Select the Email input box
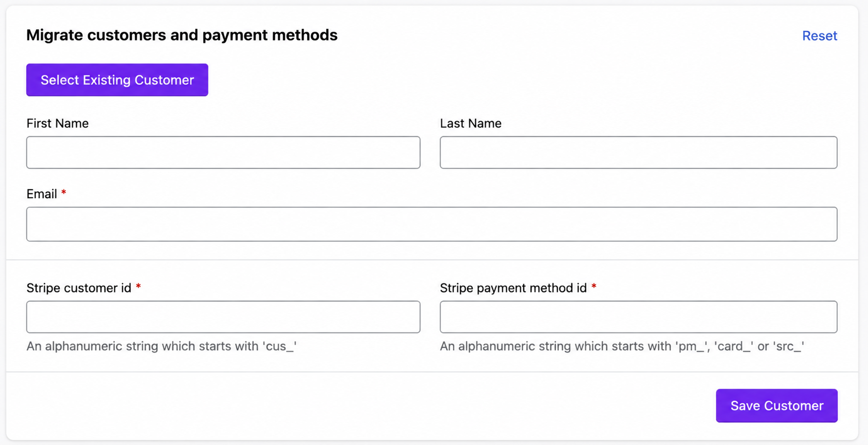Image resolution: width=868 pixels, height=445 pixels. [x=432, y=224]
